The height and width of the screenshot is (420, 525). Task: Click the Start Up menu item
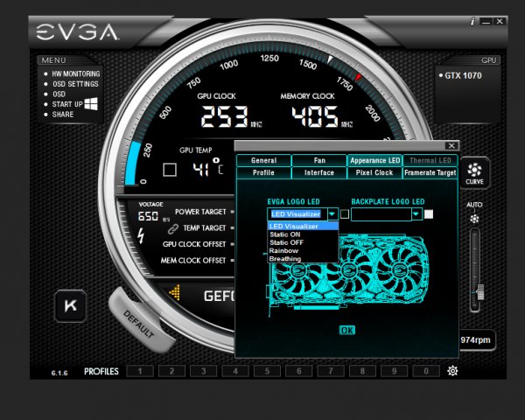[67, 104]
